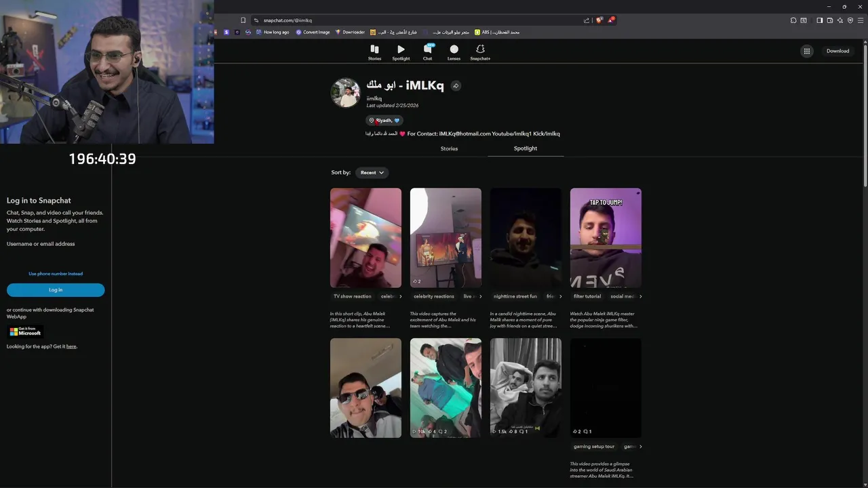The image size is (868, 488).
Task: Open the apps grid icon next to Download
Action: (x=807, y=51)
